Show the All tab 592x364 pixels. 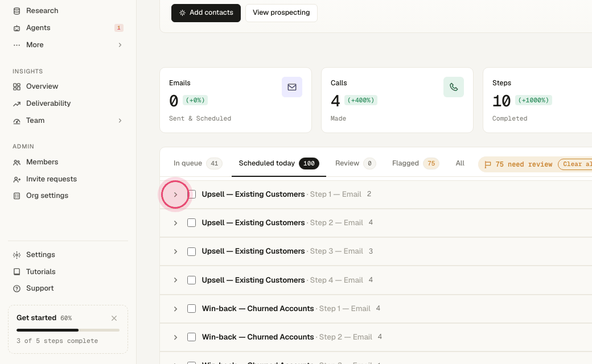(x=460, y=163)
